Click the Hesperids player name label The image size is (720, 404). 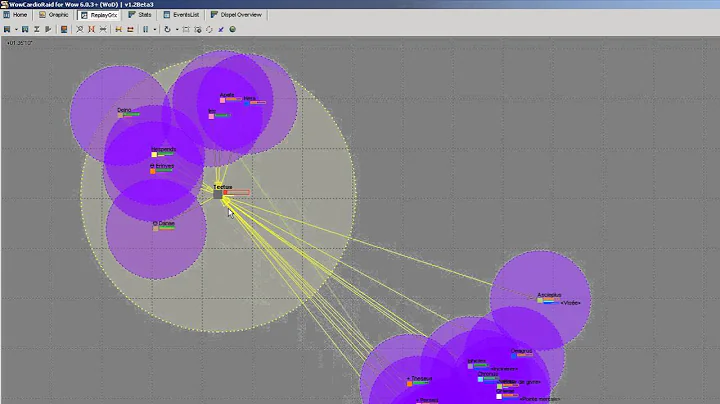click(163, 149)
